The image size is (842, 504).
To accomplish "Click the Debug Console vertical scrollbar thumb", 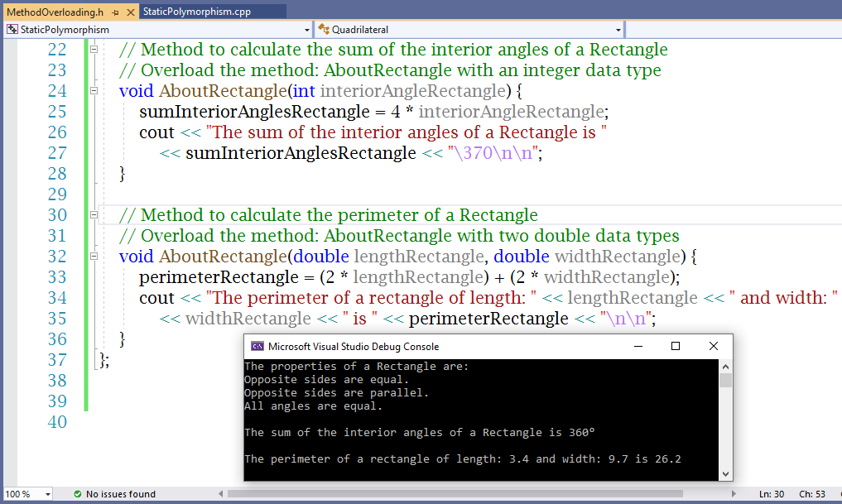I will (725, 381).
